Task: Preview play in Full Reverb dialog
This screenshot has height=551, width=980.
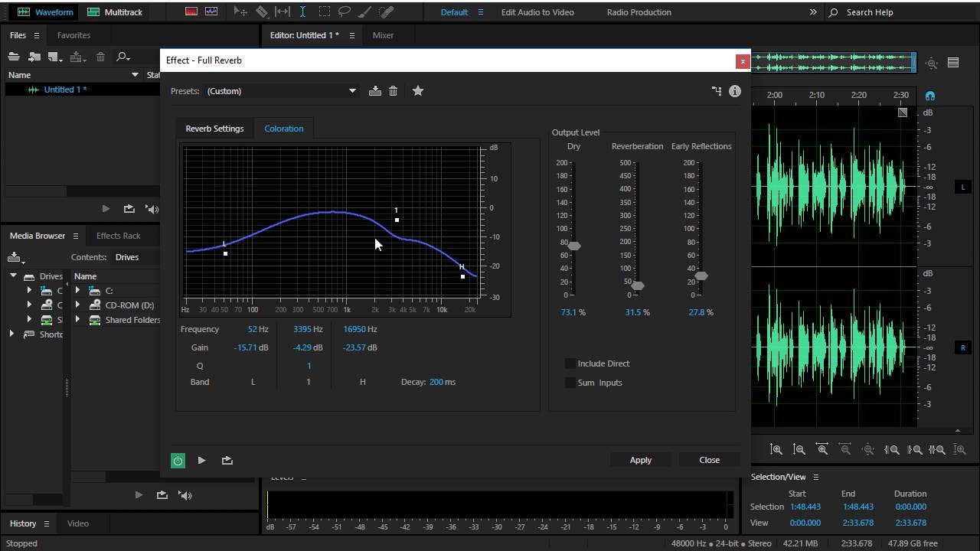Action: click(x=201, y=460)
